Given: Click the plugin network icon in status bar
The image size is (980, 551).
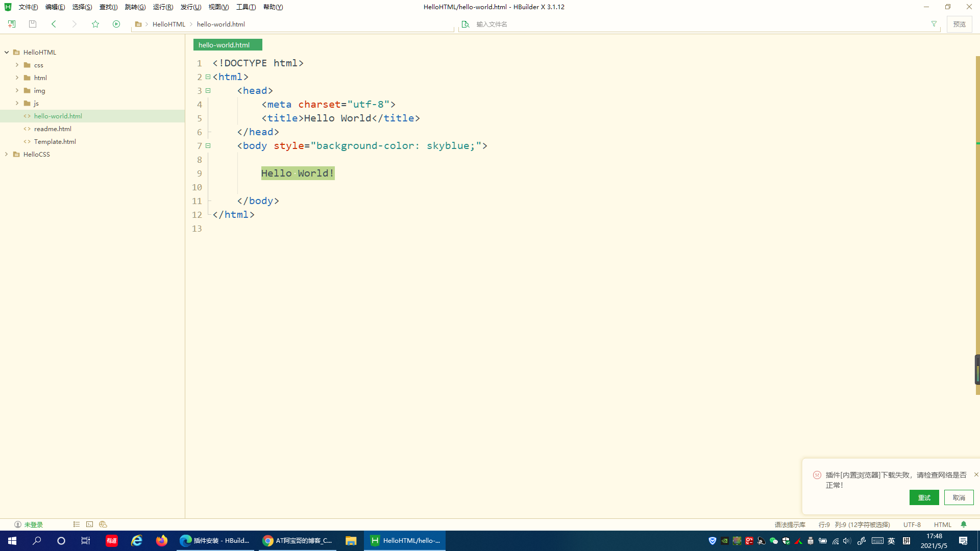Looking at the screenshot, I should tap(103, 524).
